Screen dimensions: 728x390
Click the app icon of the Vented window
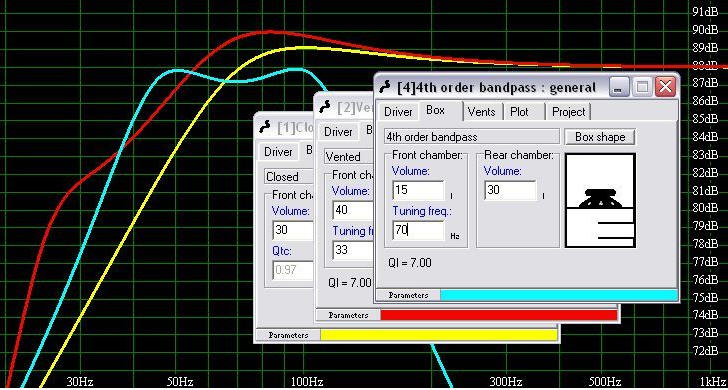325,106
